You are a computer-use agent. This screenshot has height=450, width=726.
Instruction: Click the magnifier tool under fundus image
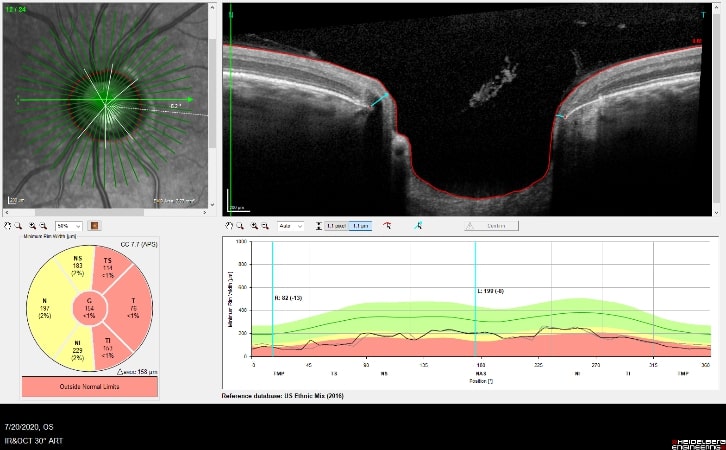pos(19,226)
